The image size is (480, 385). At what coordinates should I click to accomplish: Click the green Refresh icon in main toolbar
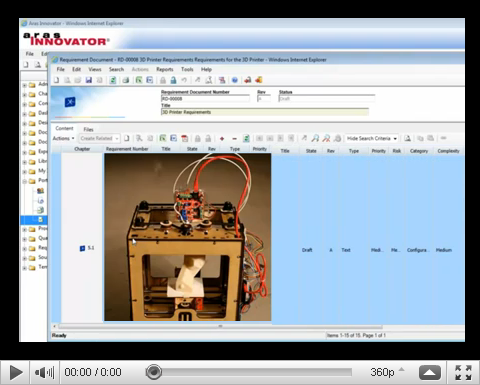tap(113, 80)
